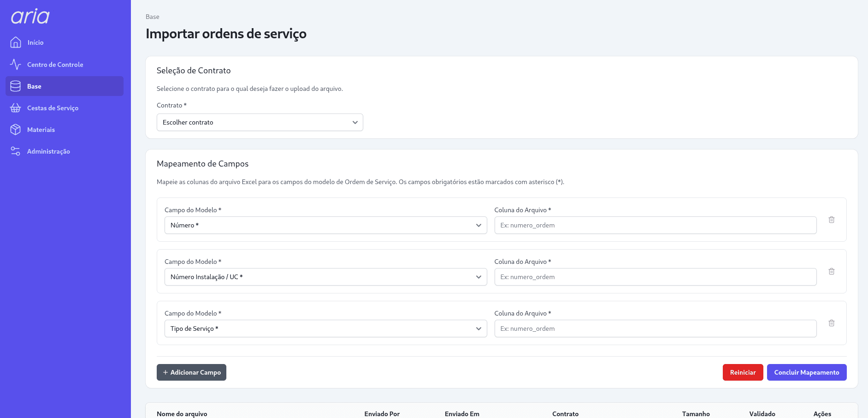Focus the Coluna do Arquivo input for Número
The width and height of the screenshot is (868, 418).
pos(655,225)
